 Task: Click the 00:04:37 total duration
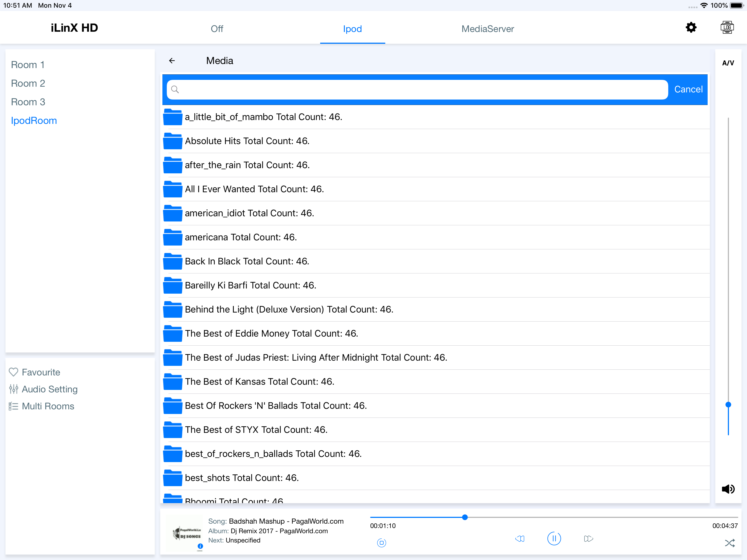[x=725, y=526]
